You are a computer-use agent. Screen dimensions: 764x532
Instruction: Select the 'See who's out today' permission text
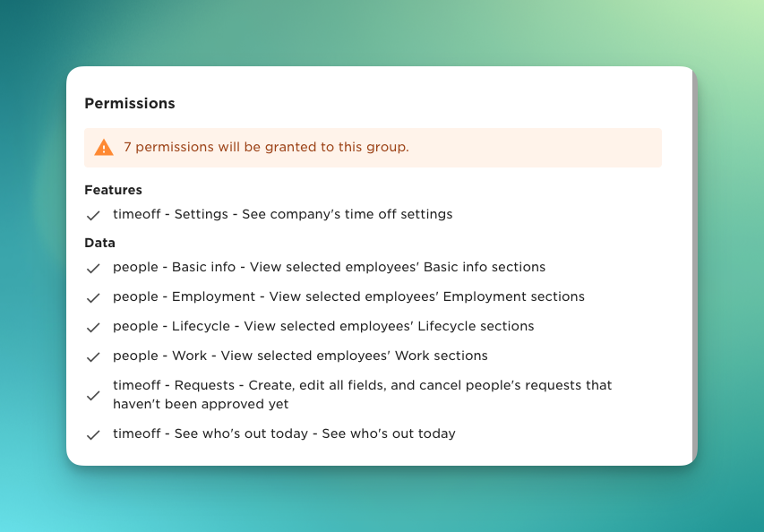coord(284,433)
